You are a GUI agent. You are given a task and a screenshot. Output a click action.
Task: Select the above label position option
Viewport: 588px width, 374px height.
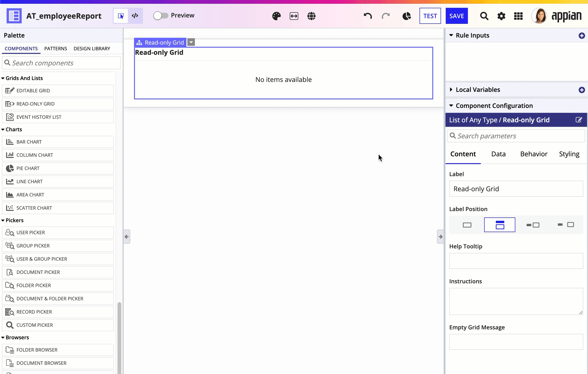tap(500, 225)
